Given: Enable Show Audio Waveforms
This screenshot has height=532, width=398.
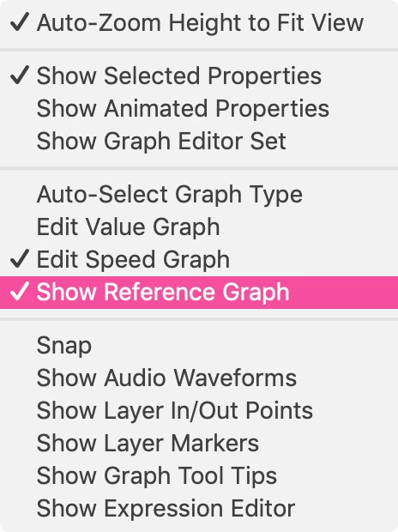Looking at the screenshot, I should point(199,378).
